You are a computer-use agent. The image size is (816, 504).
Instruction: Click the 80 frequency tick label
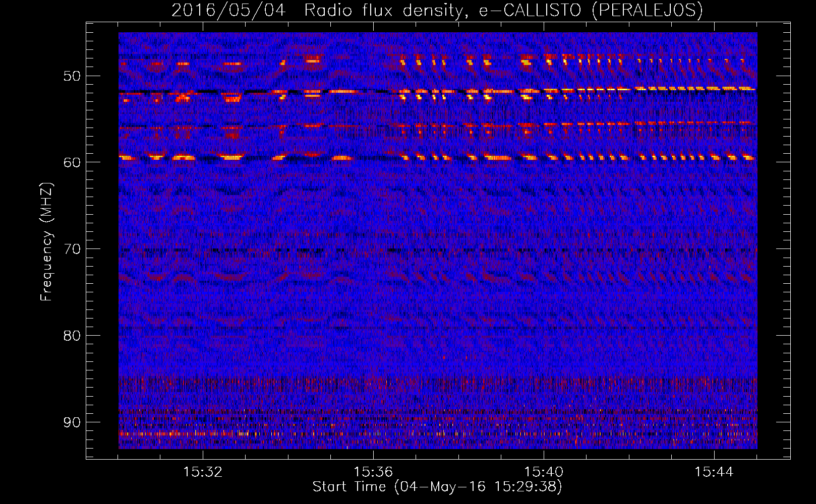coord(72,336)
